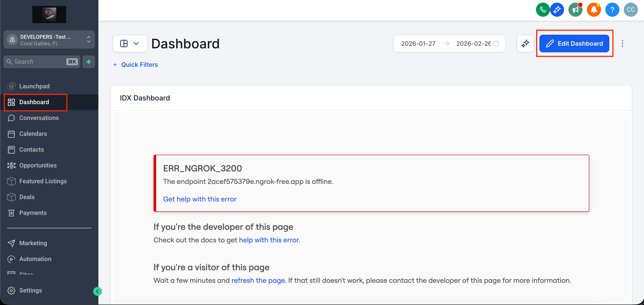Open the date range start 2026-01-27

(x=418, y=44)
